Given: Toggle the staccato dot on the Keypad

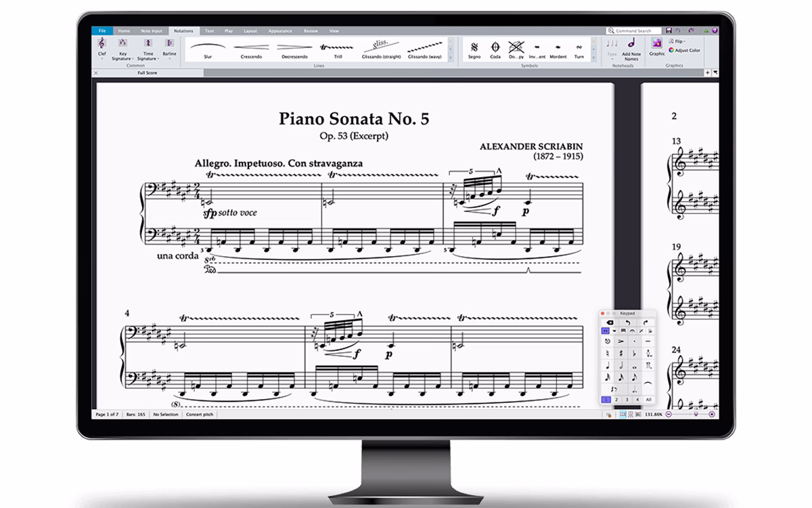Looking at the screenshot, I should pyautogui.click(x=634, y=342).
